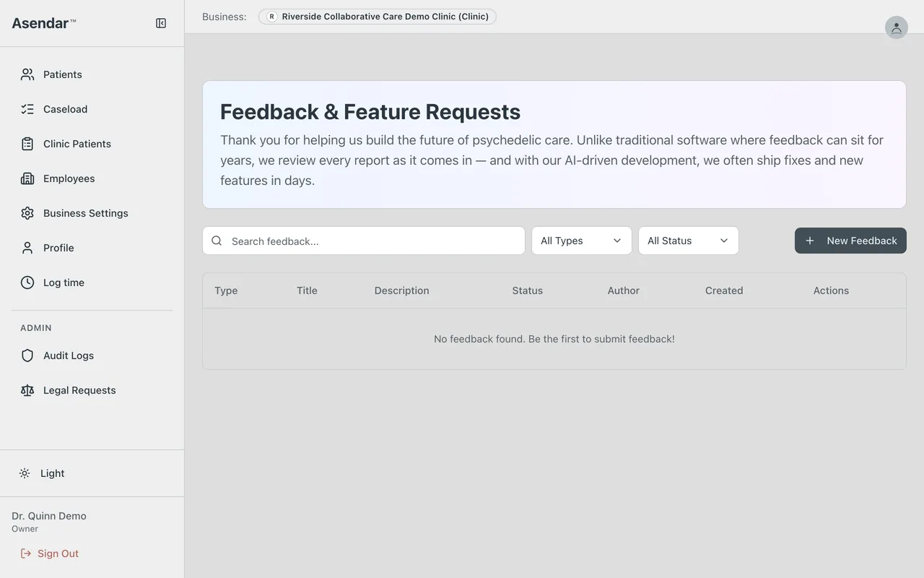
Task: Click the Type column header
Action: point(226,290)
